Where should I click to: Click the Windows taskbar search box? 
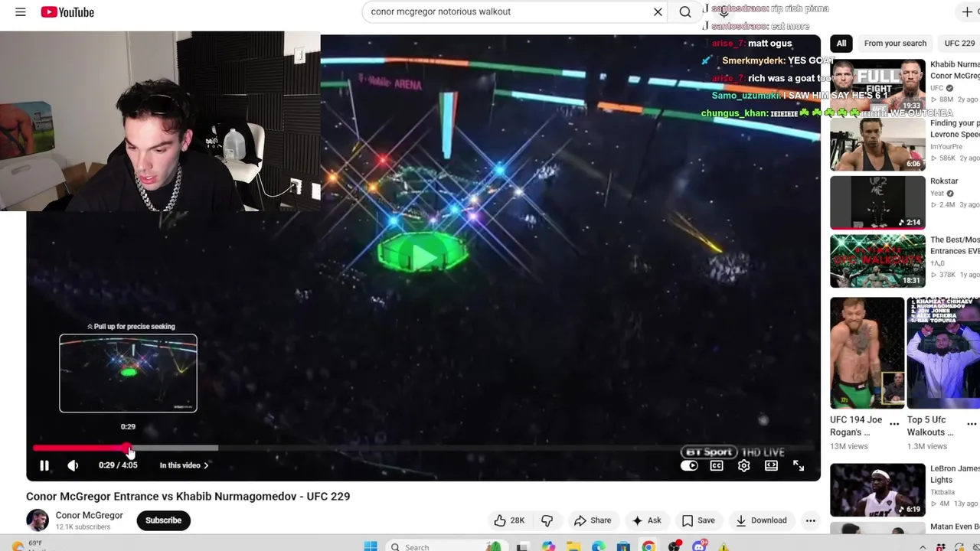(446, 546)
